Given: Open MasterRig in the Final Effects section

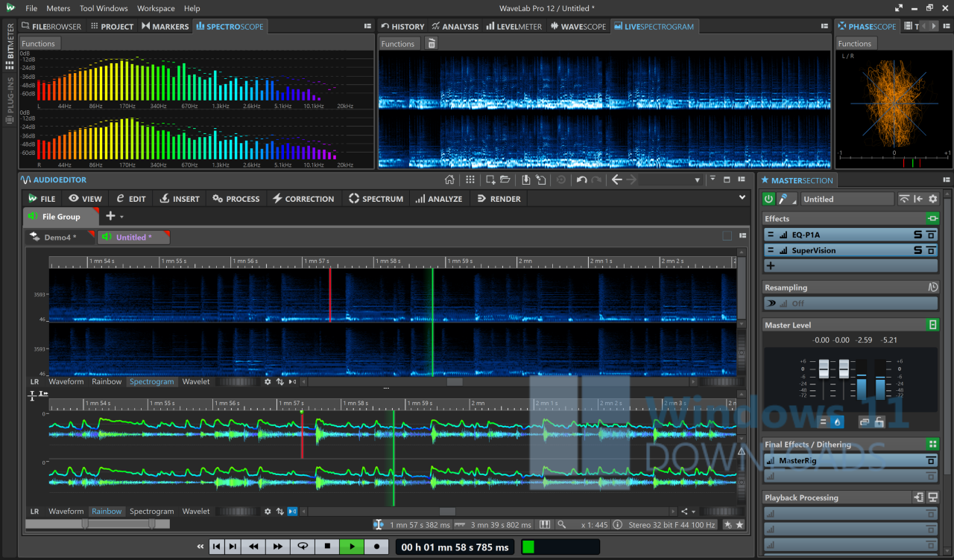Looking at the screenshot, I should tap(797, 460).
